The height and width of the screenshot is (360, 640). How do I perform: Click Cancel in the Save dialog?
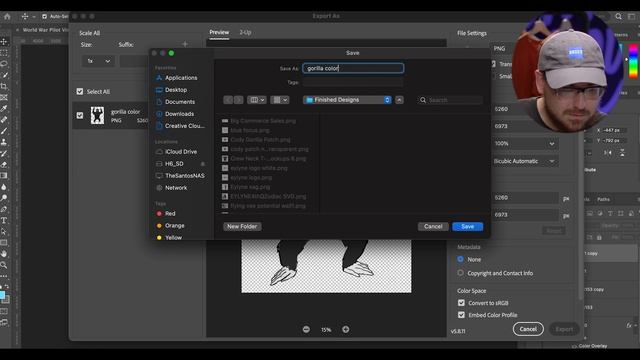click(433, 227)
